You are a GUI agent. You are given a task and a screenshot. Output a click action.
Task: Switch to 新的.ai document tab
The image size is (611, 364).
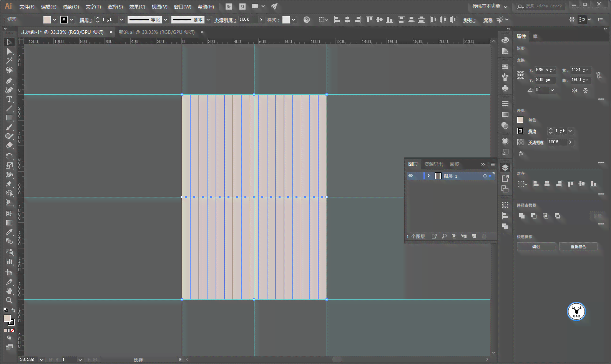[156, 32]
